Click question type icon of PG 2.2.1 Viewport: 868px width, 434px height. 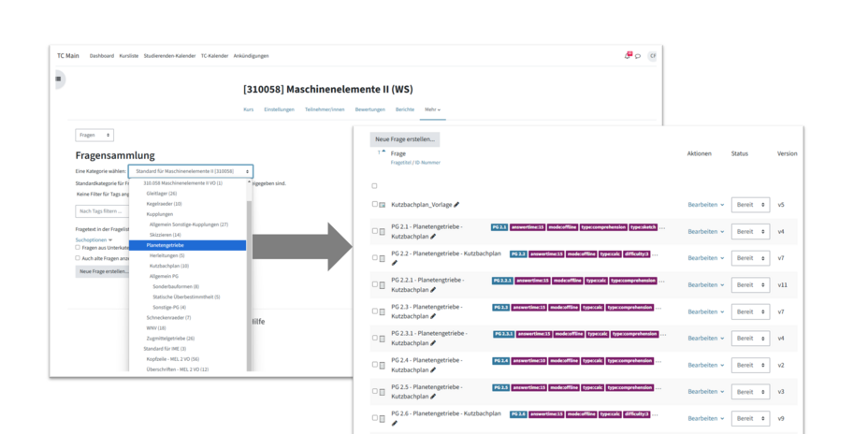(x=382, y=284)
